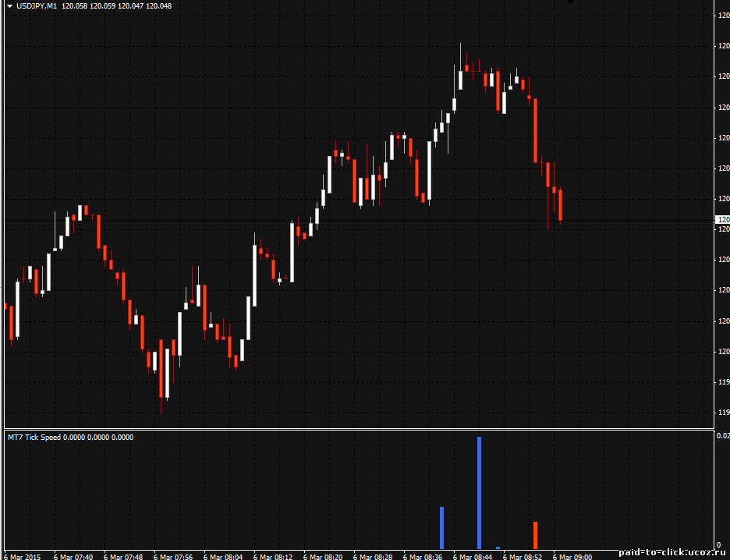Click the tiny blue bar after 08:44
The image size is (730, 560).
tap(498, 548)
